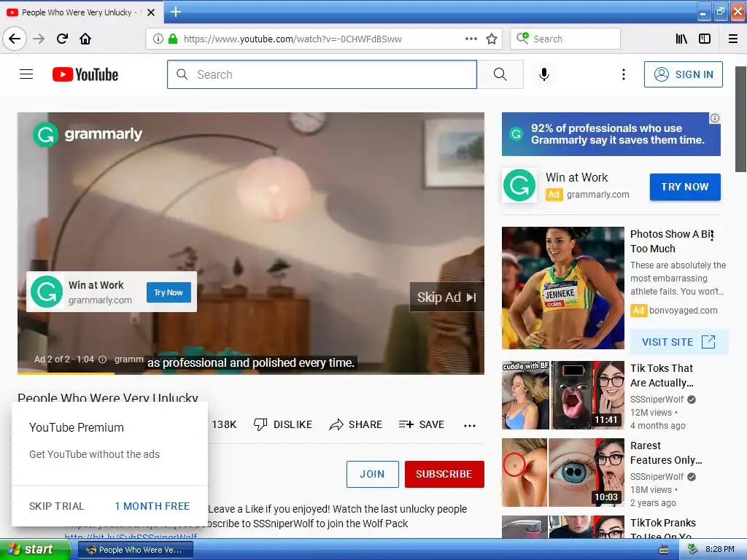Share the video

point(356,424)
